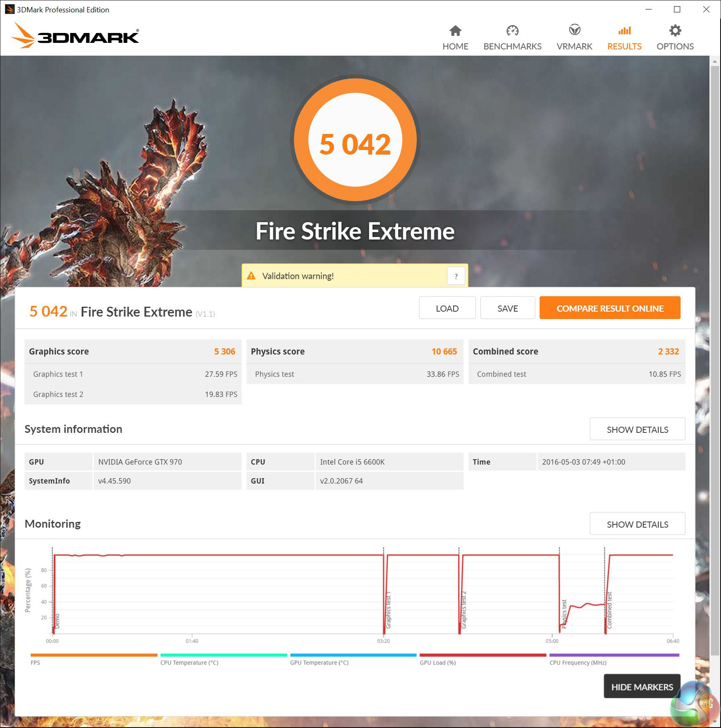Screen dimensions: 721x728
Task: Click the scrollbar down arrow
Action: [x=715, y=721]
